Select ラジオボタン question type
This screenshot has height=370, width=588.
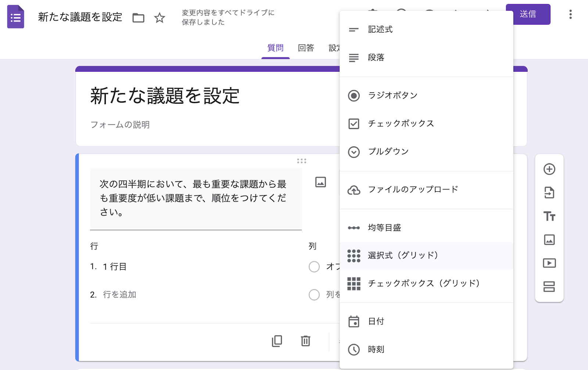tap(392, 96)
